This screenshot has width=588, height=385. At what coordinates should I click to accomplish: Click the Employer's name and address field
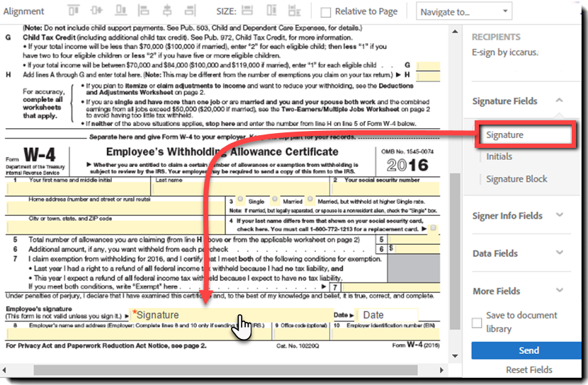pos(138,334)
